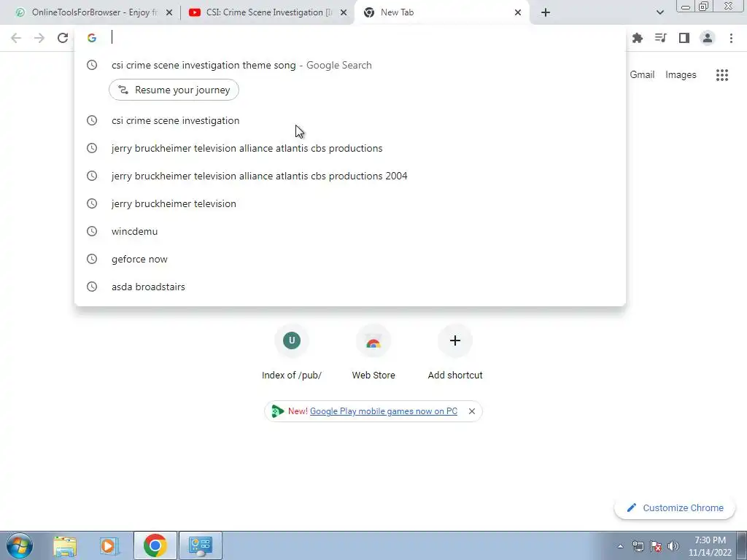Open the Windows Start orb
Viewport: 747px width, 560px height.
20,545
